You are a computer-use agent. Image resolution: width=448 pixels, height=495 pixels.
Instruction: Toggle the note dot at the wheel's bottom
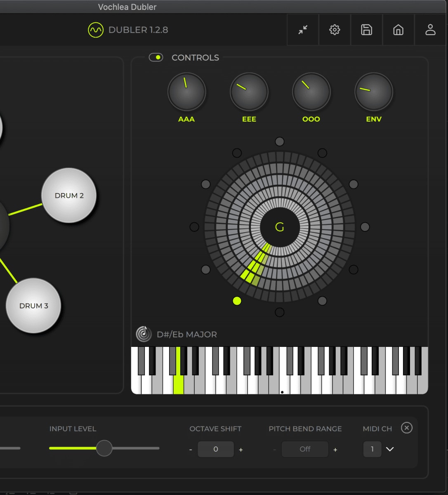280,312
